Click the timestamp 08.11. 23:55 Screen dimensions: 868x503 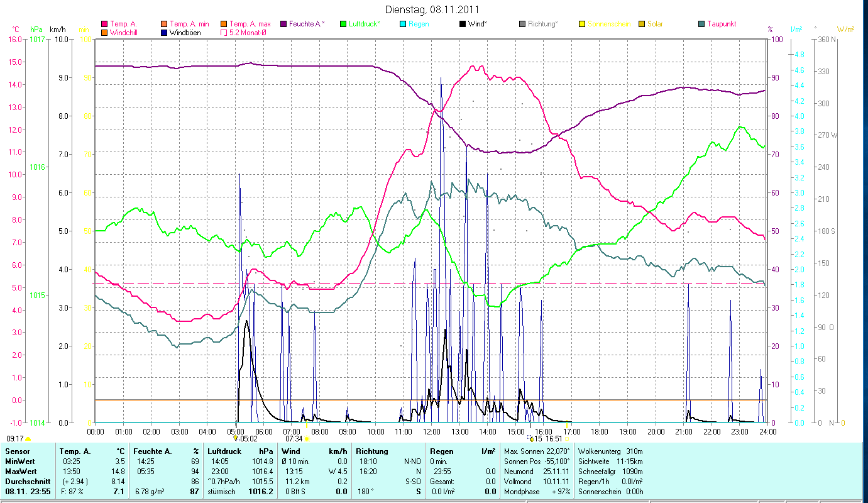29,492
